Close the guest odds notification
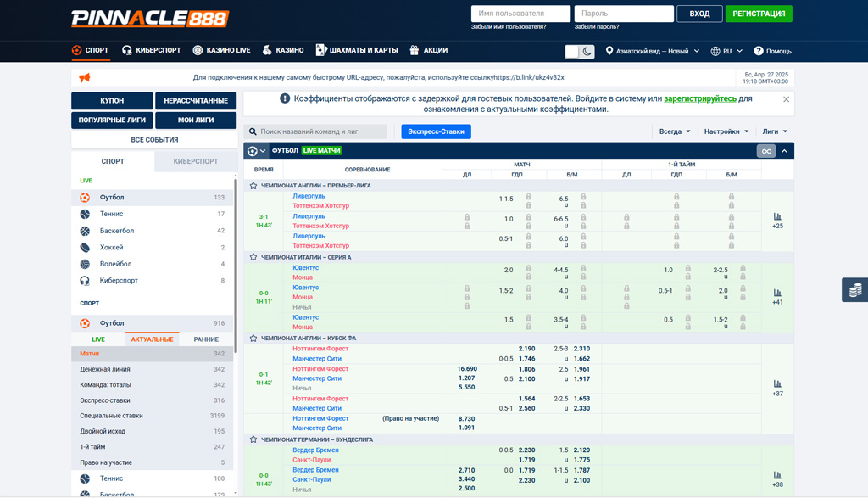The width and height of the screenshot is (868, 498). pos(786,99)
